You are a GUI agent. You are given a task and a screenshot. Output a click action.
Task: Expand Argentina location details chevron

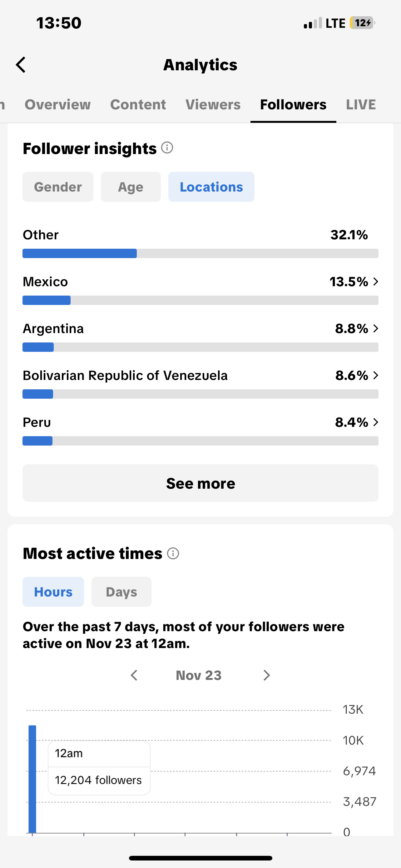click(376, 328)
